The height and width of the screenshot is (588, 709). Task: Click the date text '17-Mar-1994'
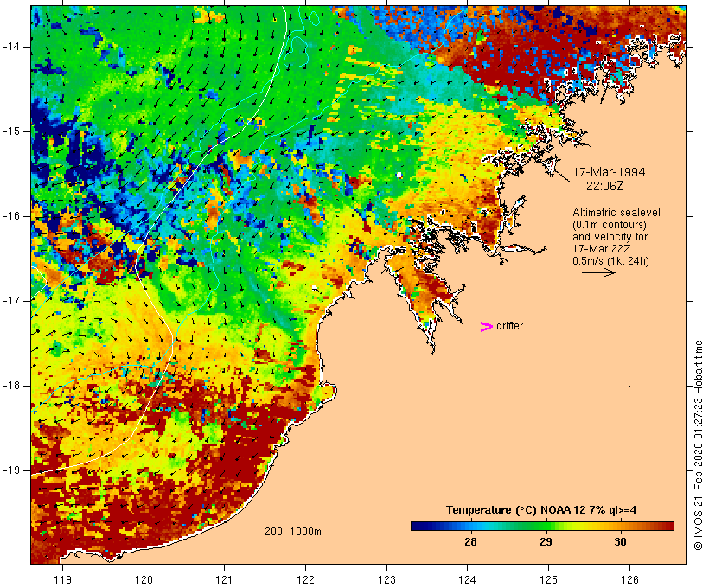pos(609,172)
